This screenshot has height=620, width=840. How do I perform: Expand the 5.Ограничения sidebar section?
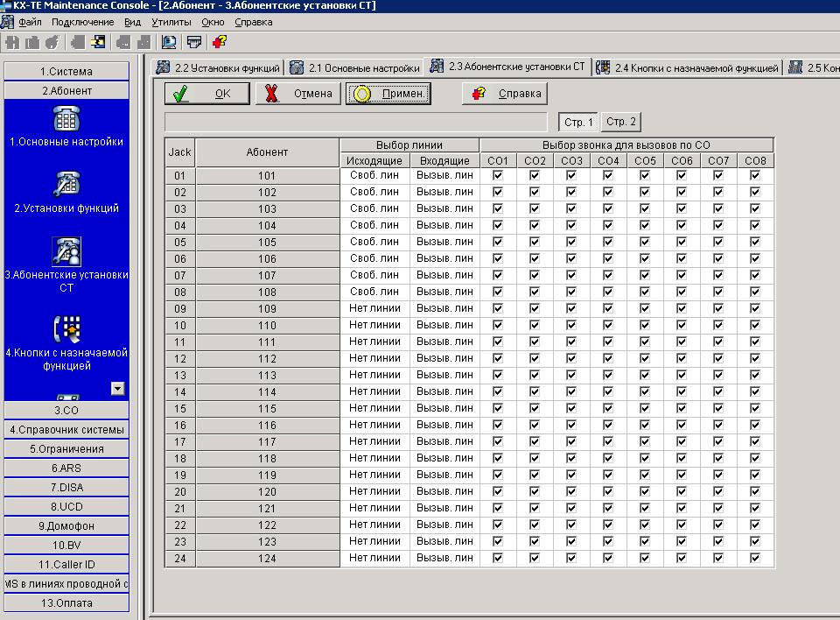click(x=66, y=449)
